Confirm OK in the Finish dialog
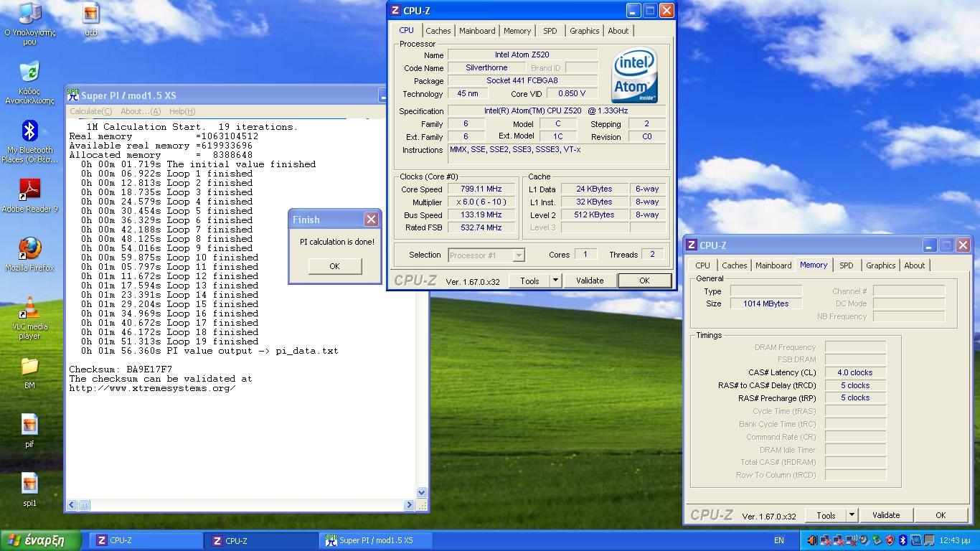The height and width of the screenshot is (551, 980). click(x=334, y=266)
